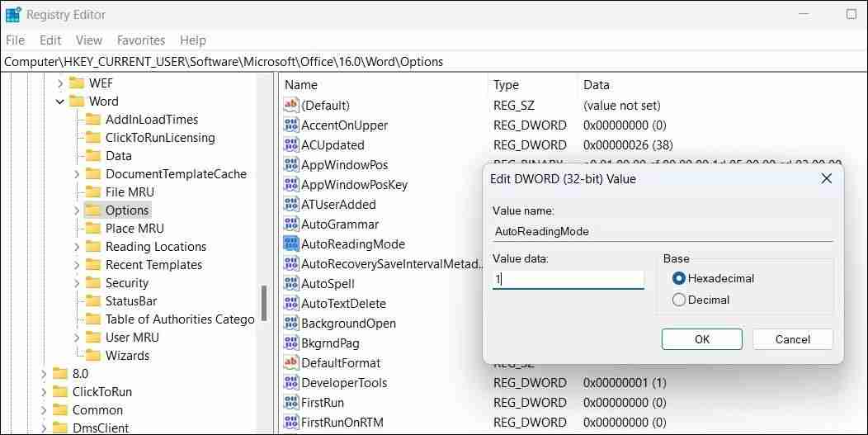Image resolution: width=868 pixels, height=435 pixels.
Task: Click the DeveloperTools value icon
Action: (290, 383)
